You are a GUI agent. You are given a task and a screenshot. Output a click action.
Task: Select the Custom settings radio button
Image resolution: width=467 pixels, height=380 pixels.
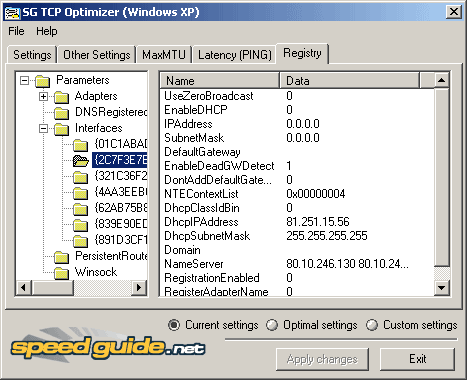[x=372, y=325]
